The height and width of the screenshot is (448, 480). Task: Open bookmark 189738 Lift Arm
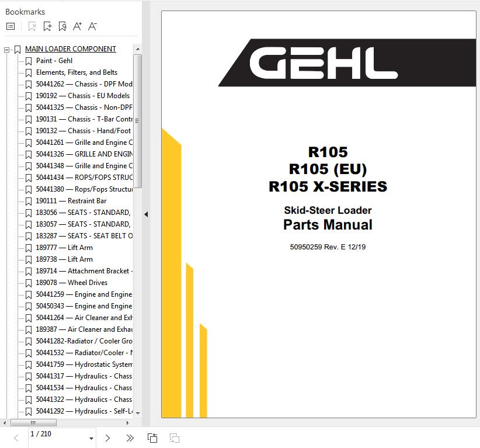(64, 259)
